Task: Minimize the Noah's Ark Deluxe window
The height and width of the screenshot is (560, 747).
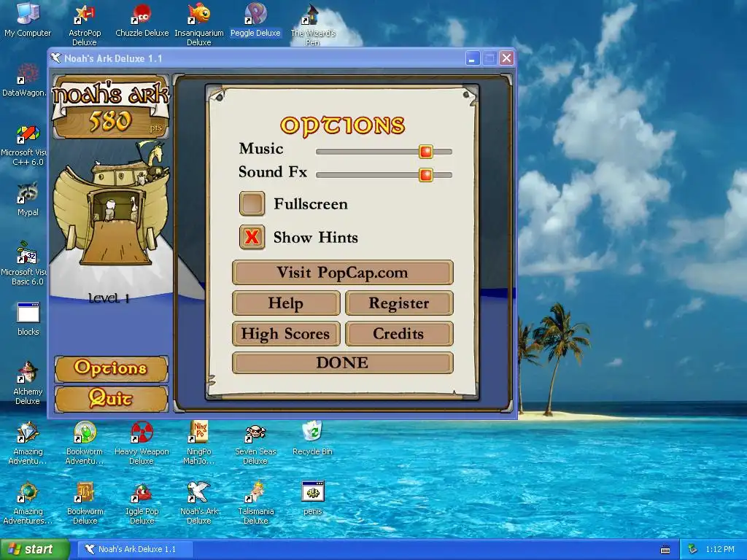Action: click(472, 58)
